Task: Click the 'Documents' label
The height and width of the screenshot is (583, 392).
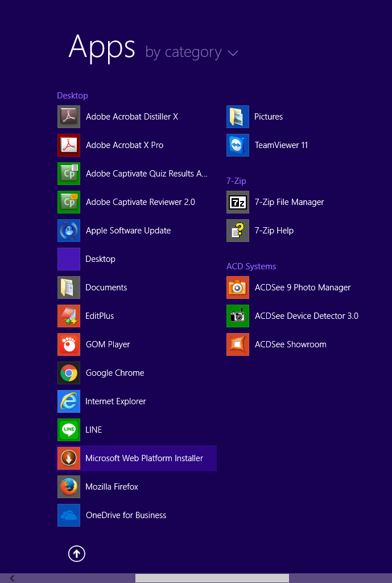Action: coord(106,288)
